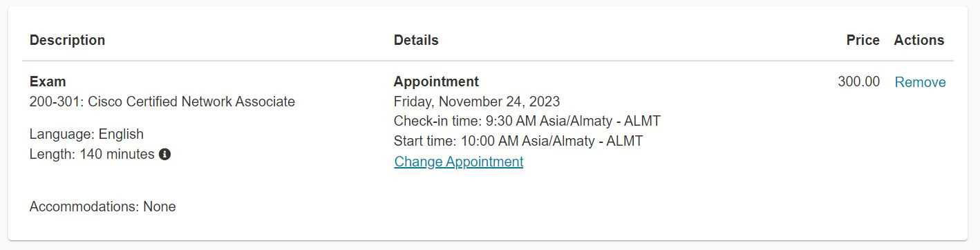Screen dimensions: 980x250
Task: Click the Check-in time 9:30 AM line
Action: pos(527,121)
